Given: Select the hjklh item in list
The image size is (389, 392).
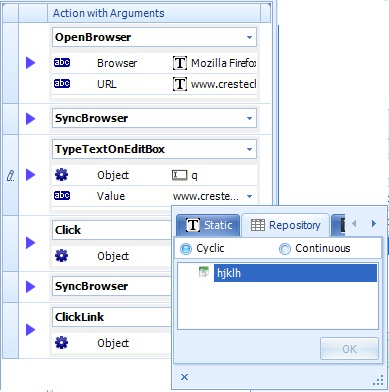Looking at the screenshot, I should (x=295, y=273).
